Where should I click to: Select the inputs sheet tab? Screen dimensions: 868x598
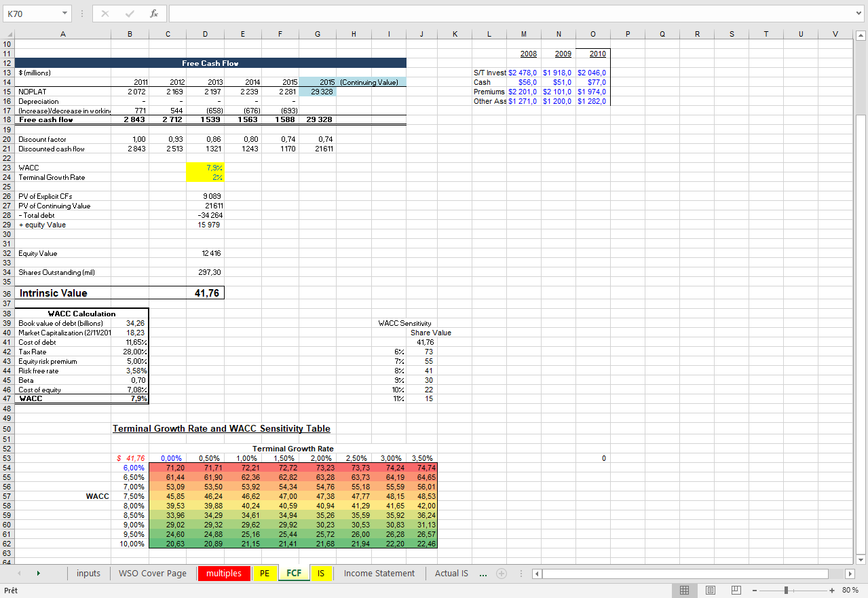(88, 573)
